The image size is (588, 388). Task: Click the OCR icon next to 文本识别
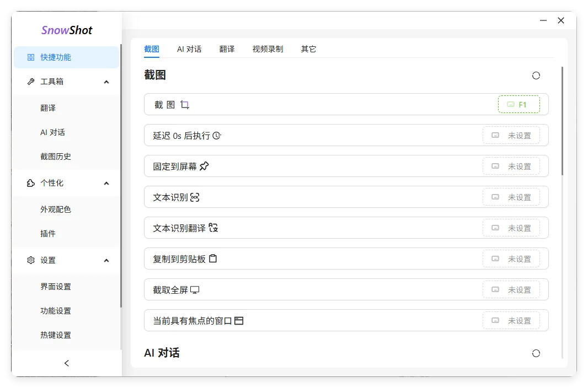196,196
